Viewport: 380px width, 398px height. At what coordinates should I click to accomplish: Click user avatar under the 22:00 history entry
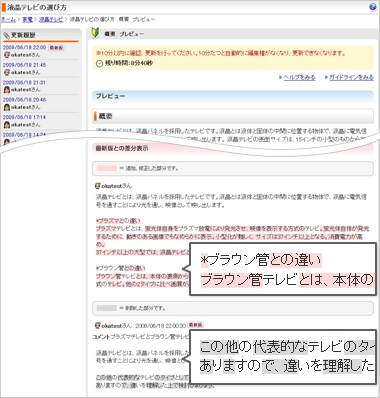tap(7, 55)
